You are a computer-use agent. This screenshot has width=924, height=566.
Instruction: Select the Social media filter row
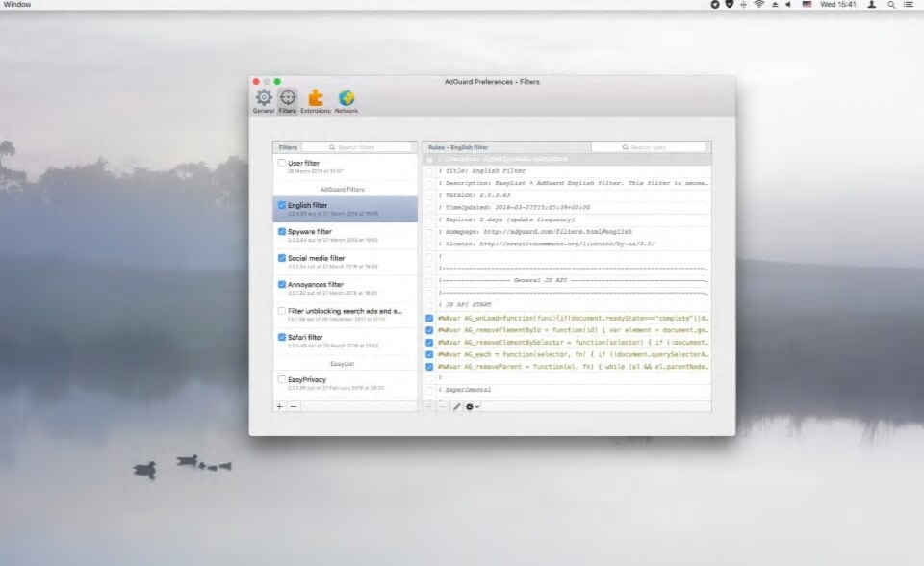point(345,262)
